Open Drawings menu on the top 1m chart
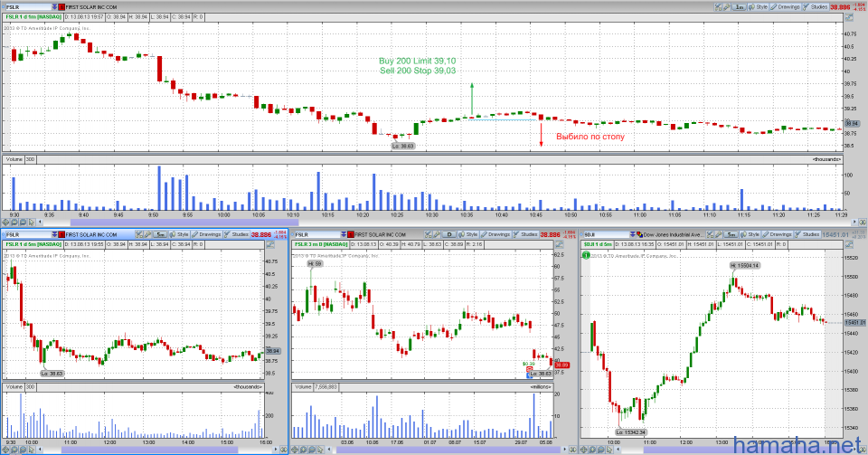The height and width of the screenshot is (455, 868). (x=785, y=7)
